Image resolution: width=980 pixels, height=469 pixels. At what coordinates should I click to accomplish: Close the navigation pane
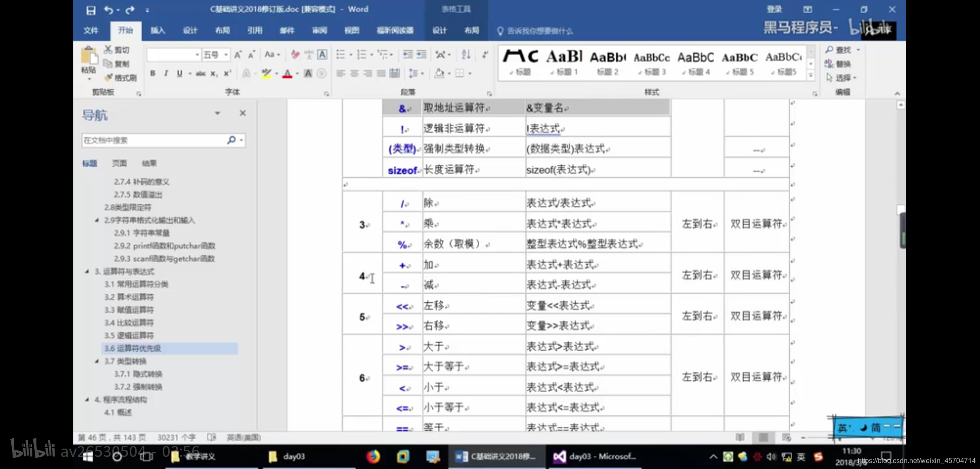coord(243,113)
